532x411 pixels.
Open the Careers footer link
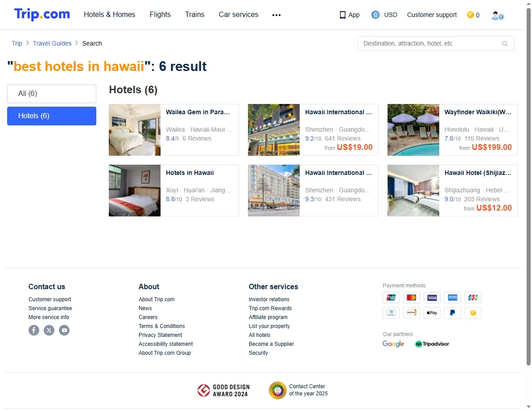pyautogui.click(x=148, y=317)
